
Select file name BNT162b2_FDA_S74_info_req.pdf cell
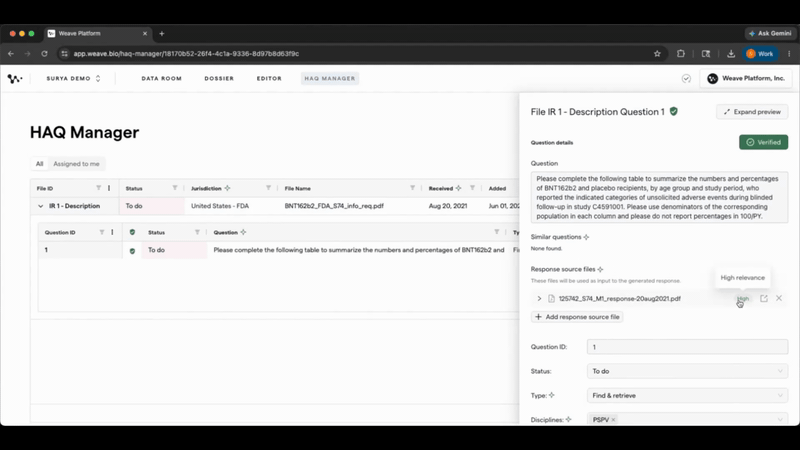pyautogui.click(x=334, y=206)
